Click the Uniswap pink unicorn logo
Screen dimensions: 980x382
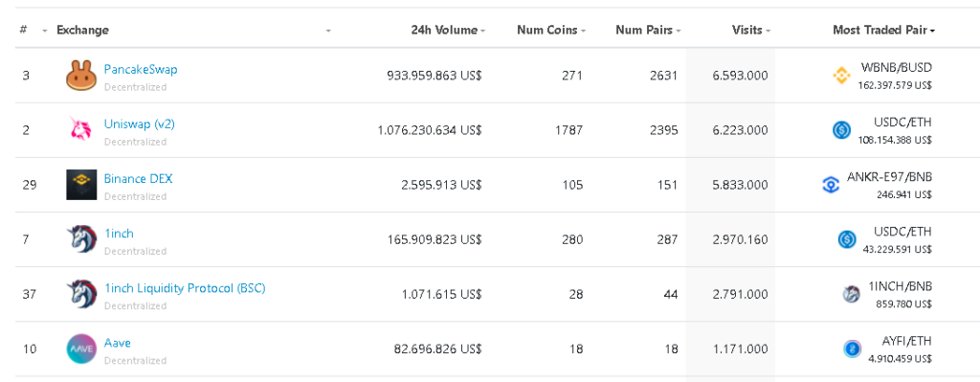[81, 130]
